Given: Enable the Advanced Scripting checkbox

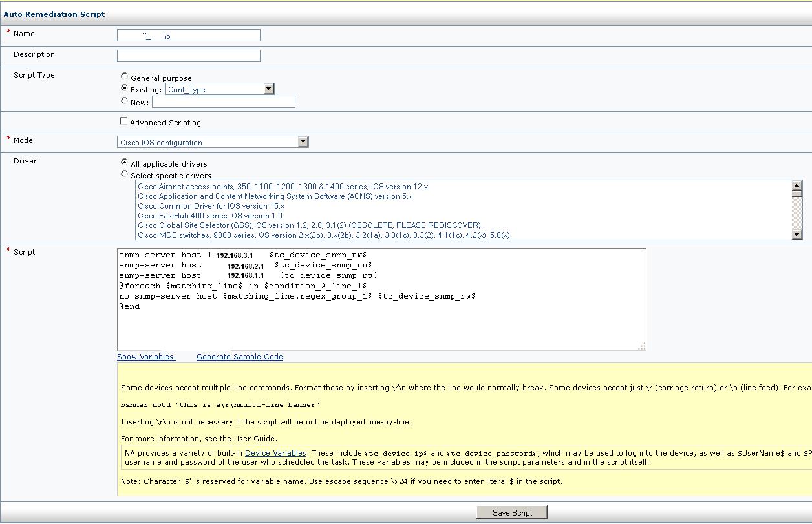Looking at the screenshot, I should (123, 121).
